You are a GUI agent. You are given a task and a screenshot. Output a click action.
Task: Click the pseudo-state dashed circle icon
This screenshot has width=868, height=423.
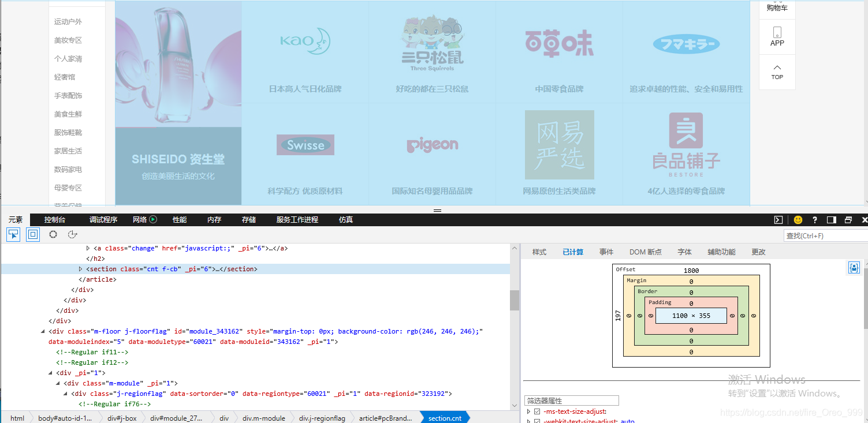[x=73, y=234]
